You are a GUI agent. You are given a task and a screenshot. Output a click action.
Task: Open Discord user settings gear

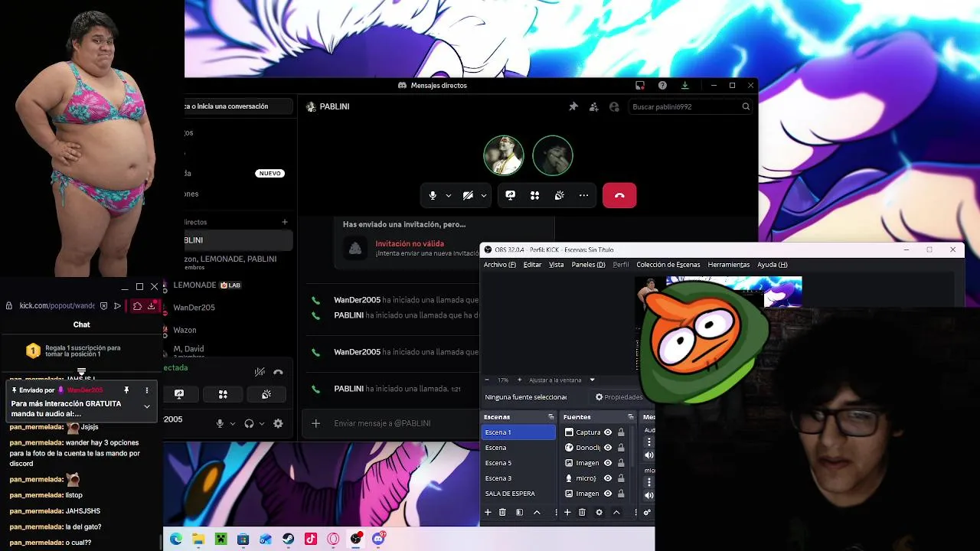tap(278, 423)
